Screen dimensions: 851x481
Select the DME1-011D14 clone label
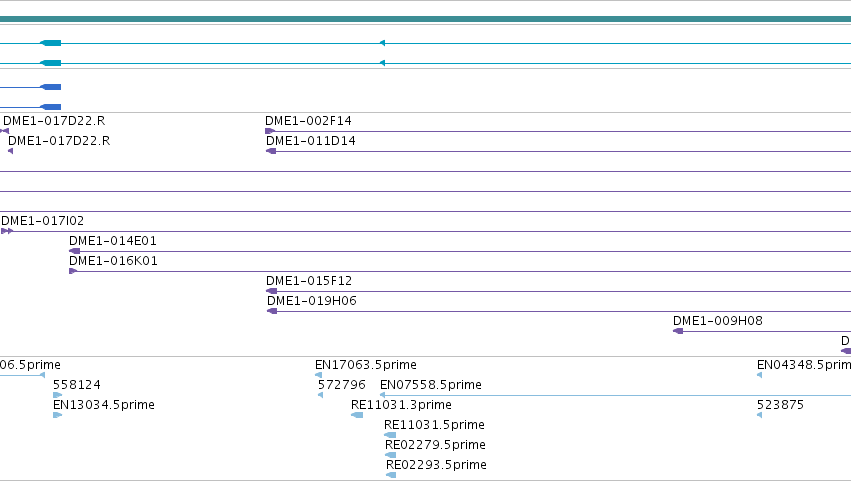point(310,141)
